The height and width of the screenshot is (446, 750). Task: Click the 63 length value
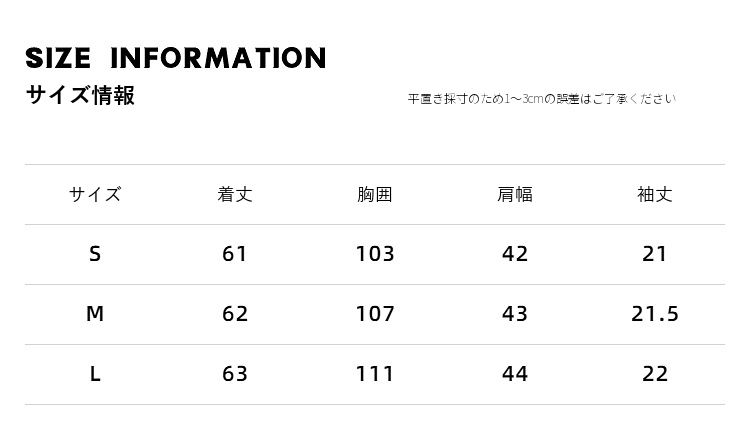(235, 374)
